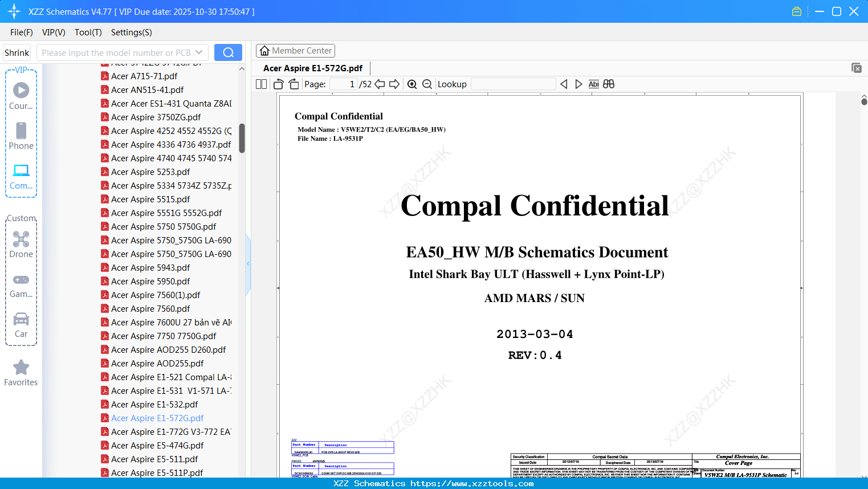The width and height of the screenshot is (868, 489).
Task: Select Acer Aspire E5-511P.pdf
Action: coord(157,473)
